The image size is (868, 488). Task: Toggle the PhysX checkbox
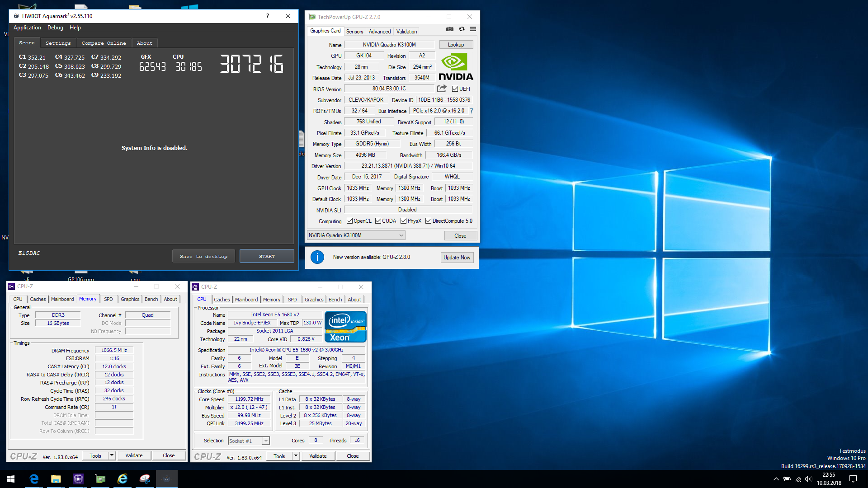click(403, 221)
